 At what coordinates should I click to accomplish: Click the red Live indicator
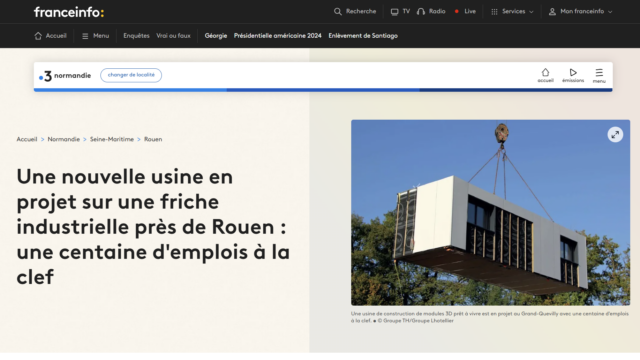[456, 11]
